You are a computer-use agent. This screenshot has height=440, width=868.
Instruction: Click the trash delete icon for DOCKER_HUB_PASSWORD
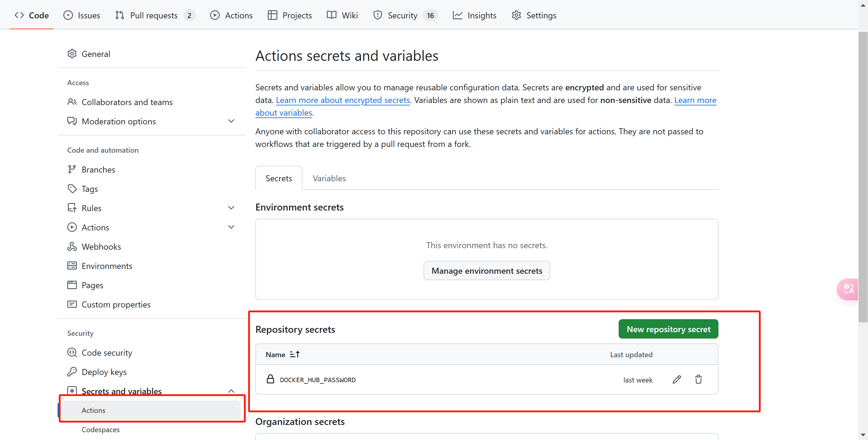point(698,379)
